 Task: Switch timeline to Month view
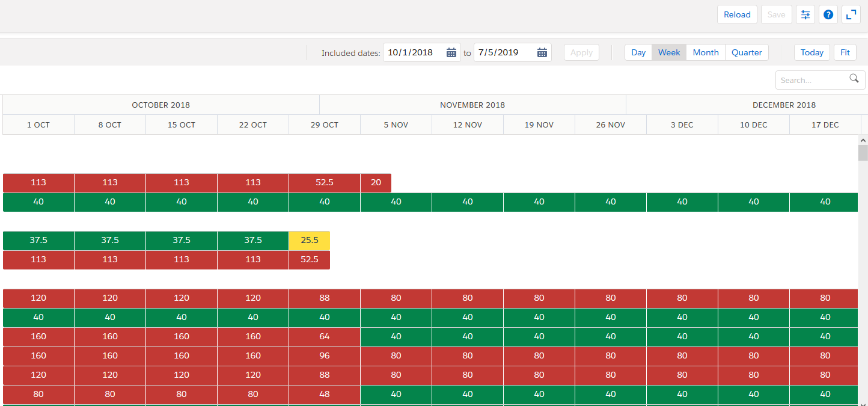click(706, 53)
